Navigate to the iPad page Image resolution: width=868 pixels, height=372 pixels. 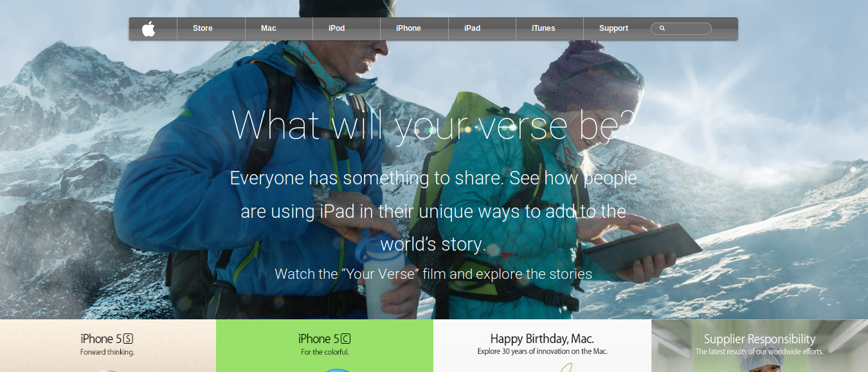pyautogui.click(x=473, y=28)
